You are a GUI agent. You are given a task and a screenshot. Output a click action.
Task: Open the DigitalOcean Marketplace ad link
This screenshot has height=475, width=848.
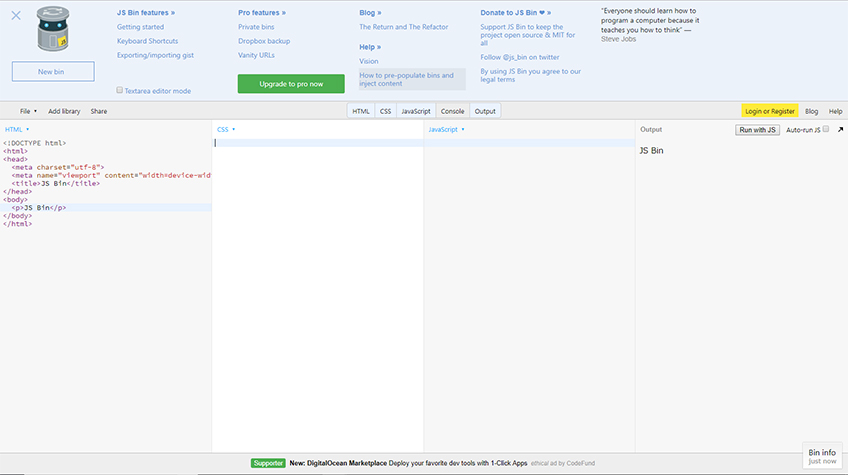click(408, 463)
